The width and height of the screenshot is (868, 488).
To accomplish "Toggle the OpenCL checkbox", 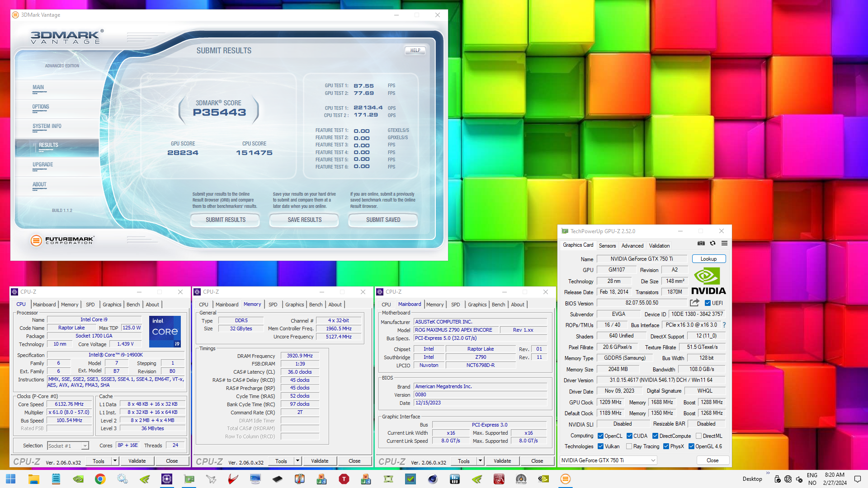I will pos(601,436).
